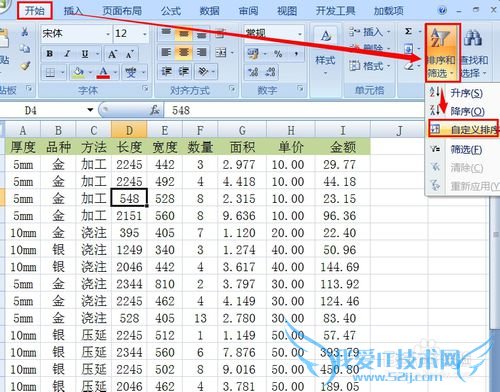This screenshot has height=392, width=500.
Task: Expand the alignment dialog launcher
Action: (x=232, y=89)
